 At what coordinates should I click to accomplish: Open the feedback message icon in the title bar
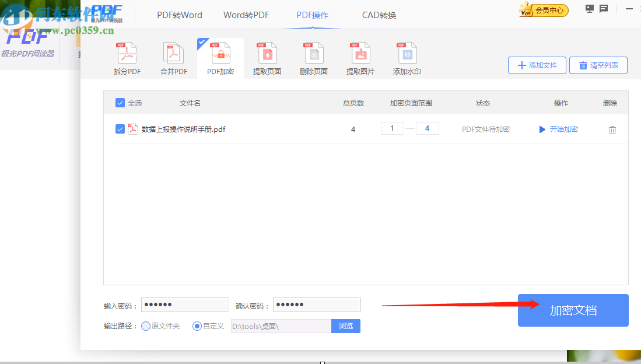click(x=603, y=9)
